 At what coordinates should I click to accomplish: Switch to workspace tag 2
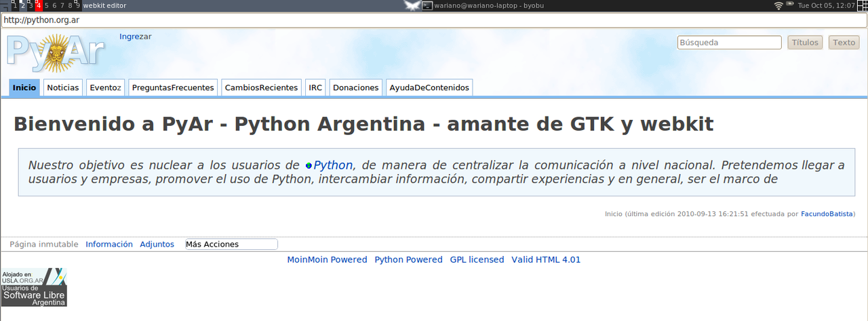pyautogui.click(x=23, y=5)
